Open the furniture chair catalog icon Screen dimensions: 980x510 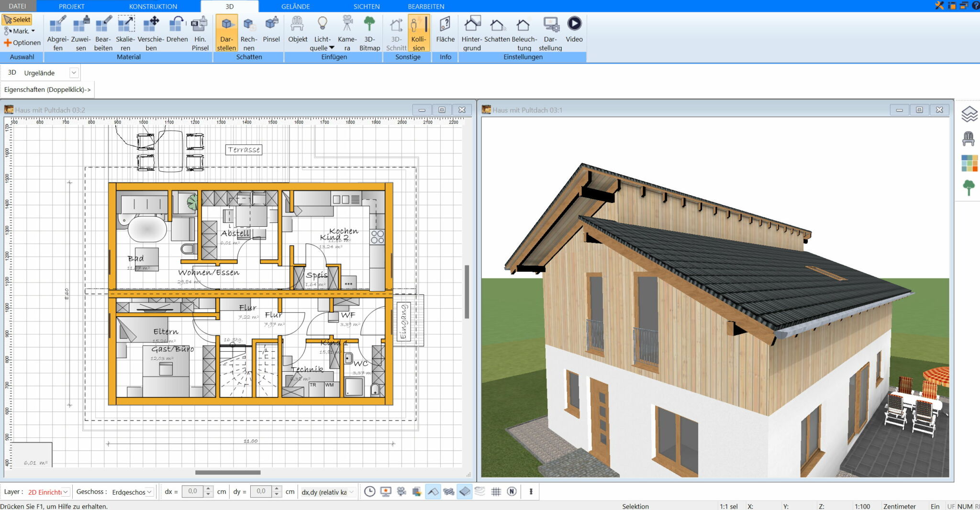[x=969, y=139]
